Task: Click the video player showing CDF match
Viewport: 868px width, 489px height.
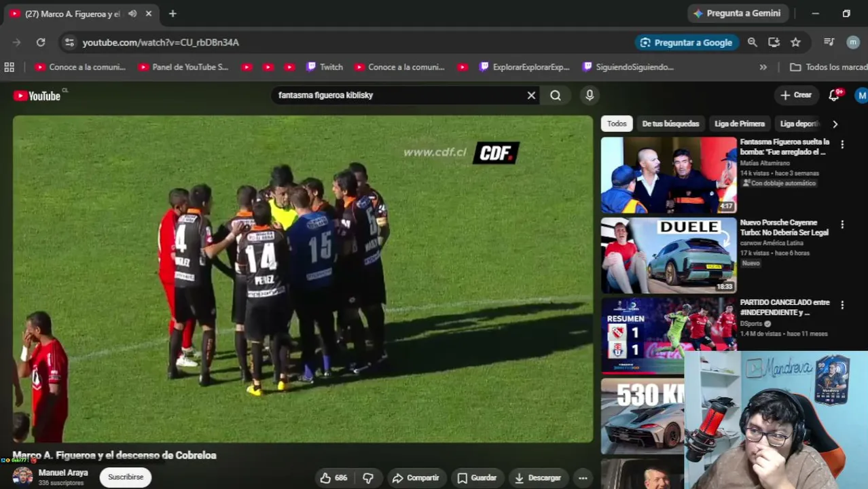Action: (303, 279)
